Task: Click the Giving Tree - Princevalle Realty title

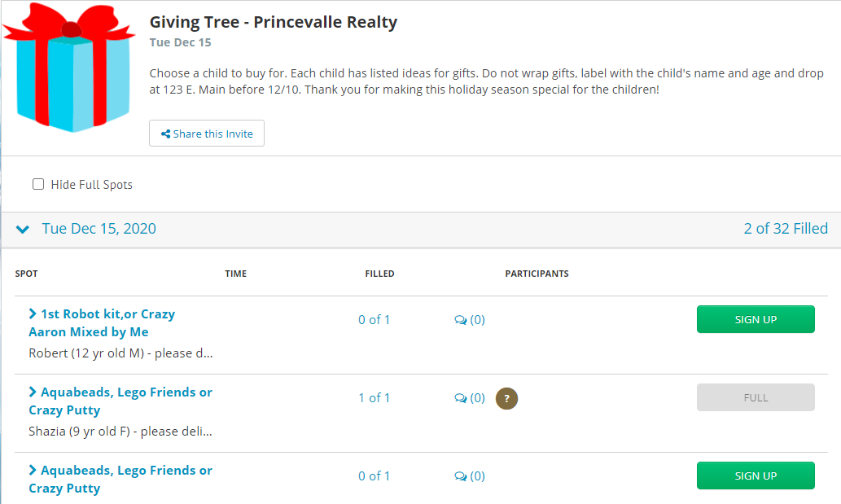Action: (273, 22)
